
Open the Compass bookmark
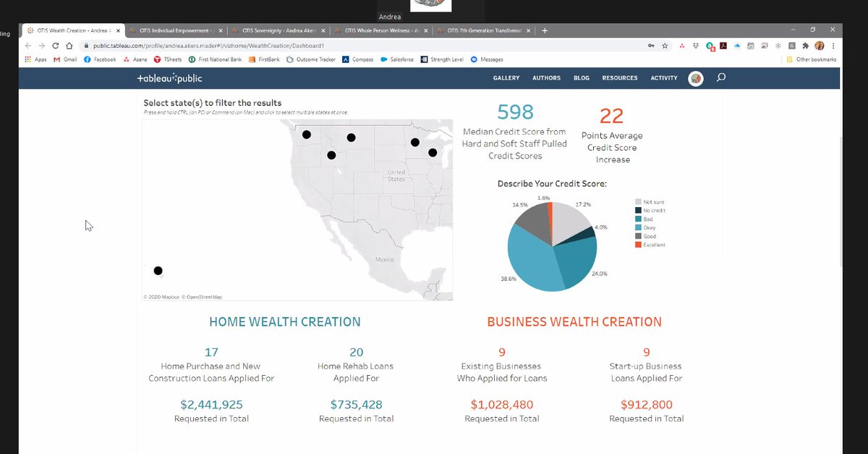(358, 59)
